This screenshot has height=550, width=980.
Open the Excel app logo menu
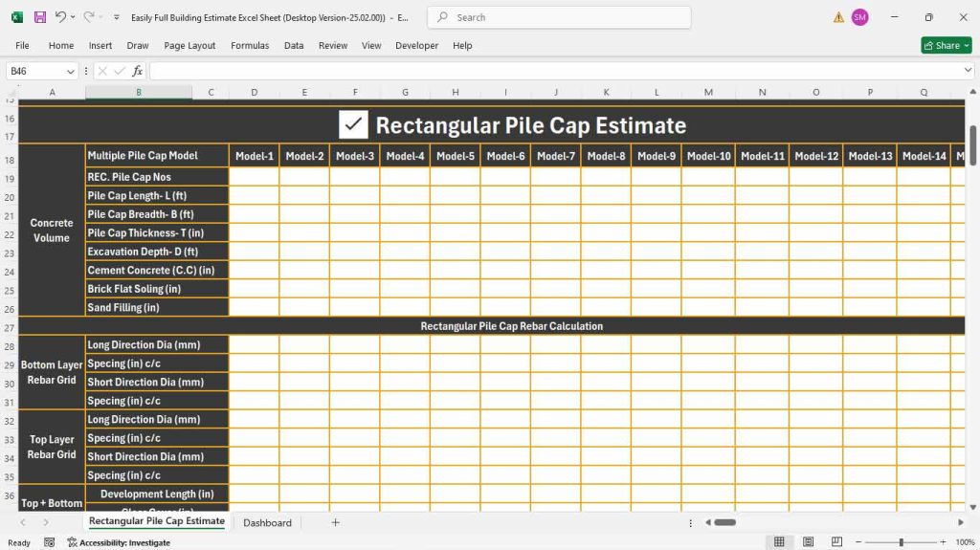17,17
